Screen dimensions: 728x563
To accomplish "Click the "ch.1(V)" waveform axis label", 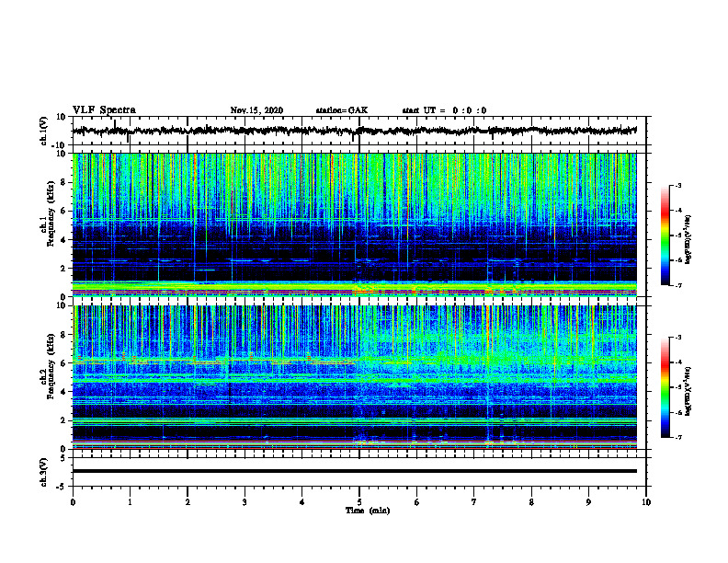I will click(x=44, y=131).
